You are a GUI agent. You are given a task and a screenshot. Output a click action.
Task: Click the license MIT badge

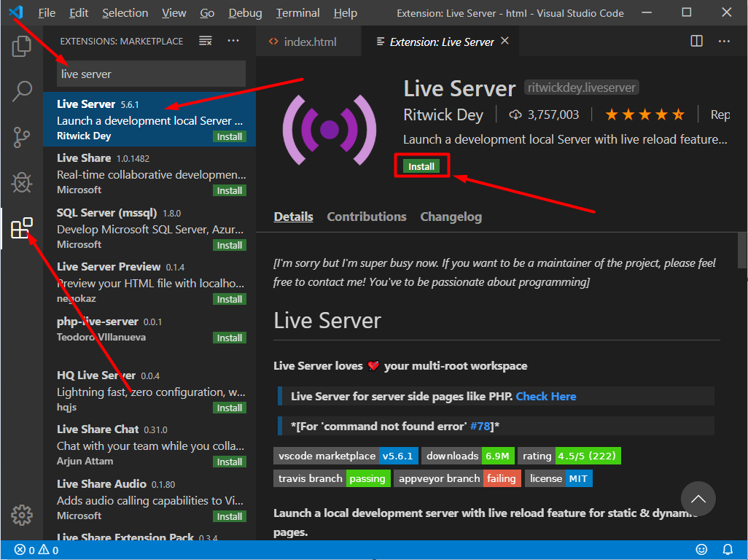click(558, 478)
